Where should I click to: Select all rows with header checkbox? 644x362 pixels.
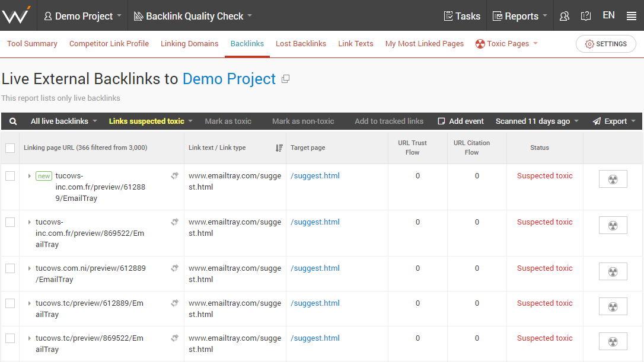tap(10, 148)
